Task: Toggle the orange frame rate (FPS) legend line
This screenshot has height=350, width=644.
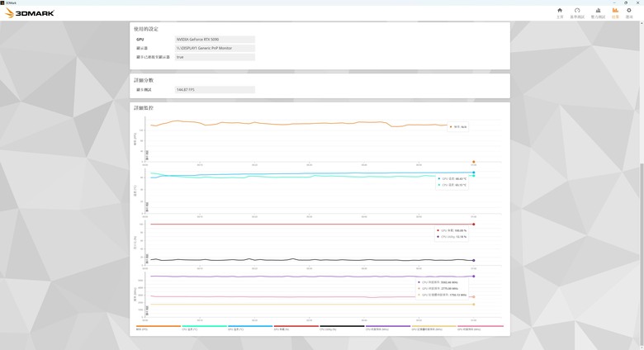Action: tap(159, 328)
